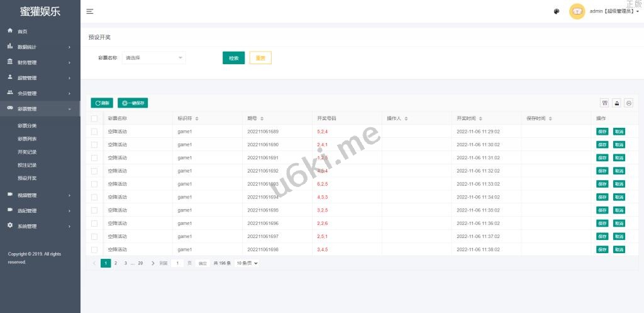644x313 pixels.
Task: Open the theme color palette icon
Action: click(x=557, y=11)
